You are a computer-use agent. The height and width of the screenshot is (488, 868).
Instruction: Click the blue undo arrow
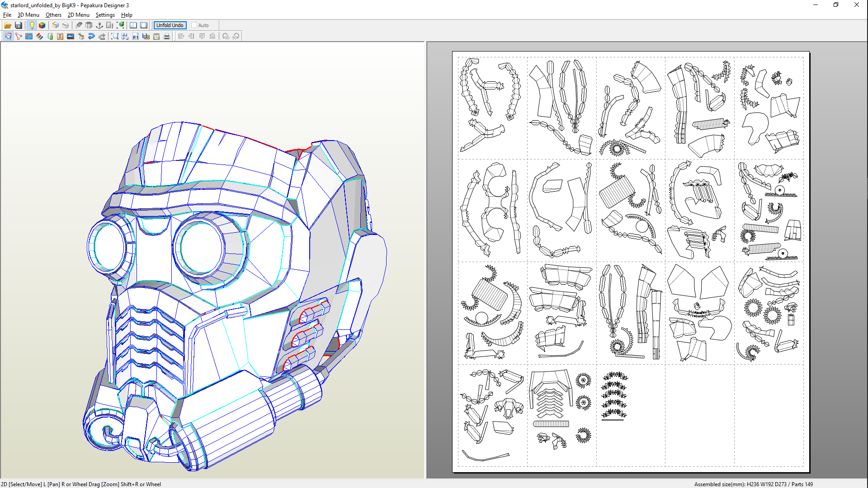pos(91,36)
